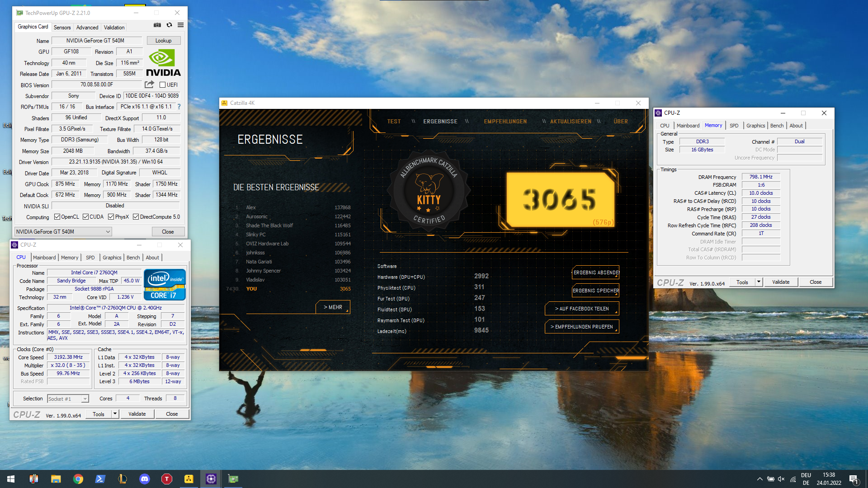The width and height of the screenshot is (868, 488).
Task: Click ERGEBNIS SPEICHERN in Catzilla
Action: (595, 291)
